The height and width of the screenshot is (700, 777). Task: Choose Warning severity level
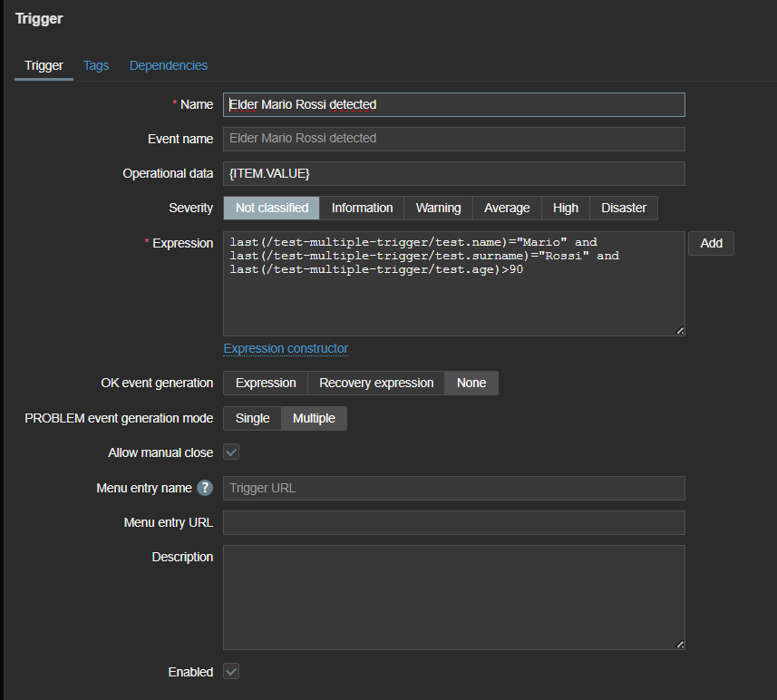click(438, 208)
